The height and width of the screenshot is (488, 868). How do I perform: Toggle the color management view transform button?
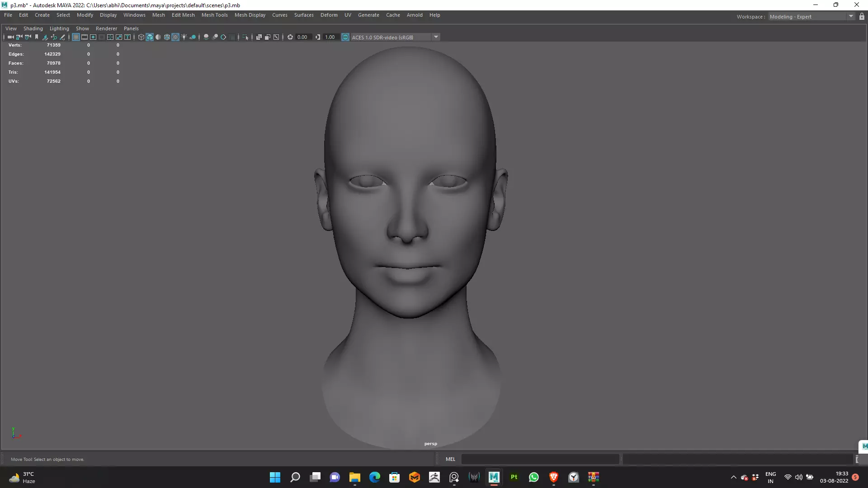pyautogui.click(x=345, y=37)
